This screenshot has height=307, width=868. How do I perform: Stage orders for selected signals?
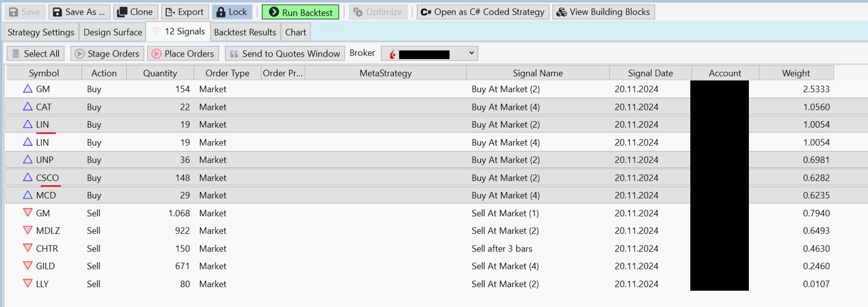click(107, 53)
